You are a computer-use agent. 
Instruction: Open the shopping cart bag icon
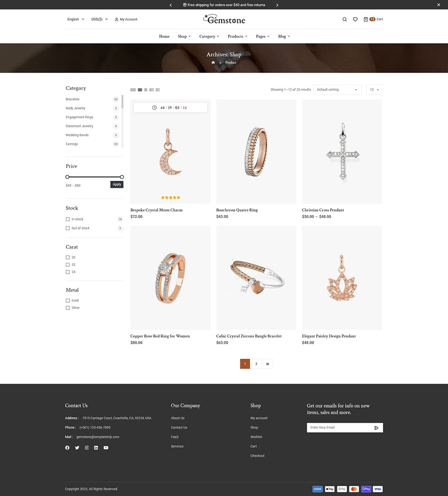click(366, 19)
